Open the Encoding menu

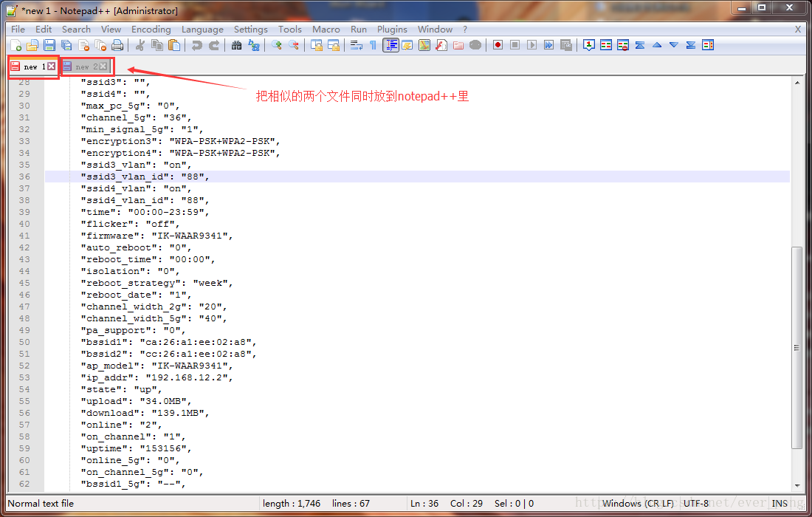pyautogui.click(x=151, y=30)
